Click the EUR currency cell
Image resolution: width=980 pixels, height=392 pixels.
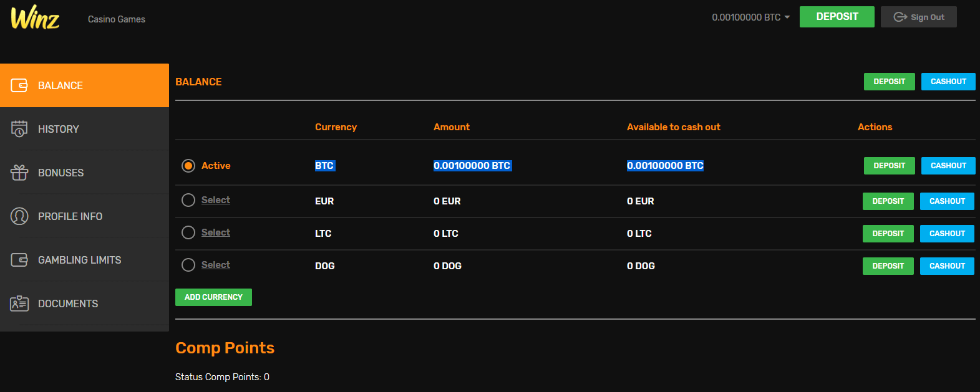(324, 201)
